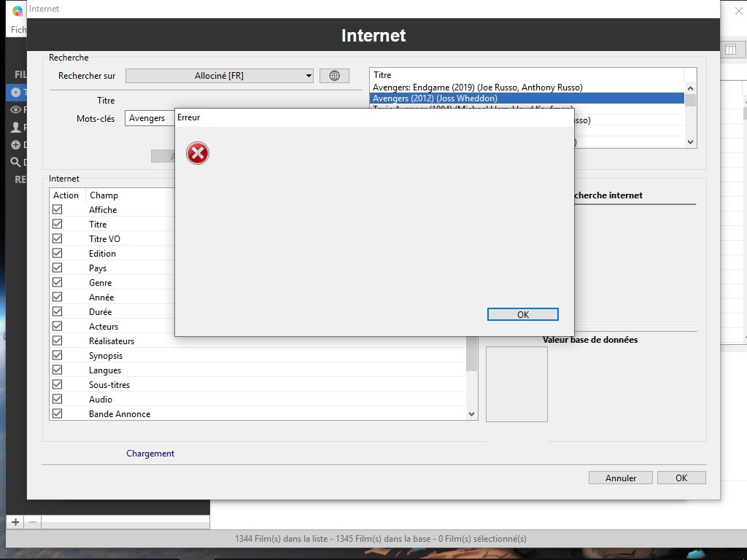Click the Annuler button
Image resolution: width=747 pixels, height=560 pixels.
click(620, 478)
